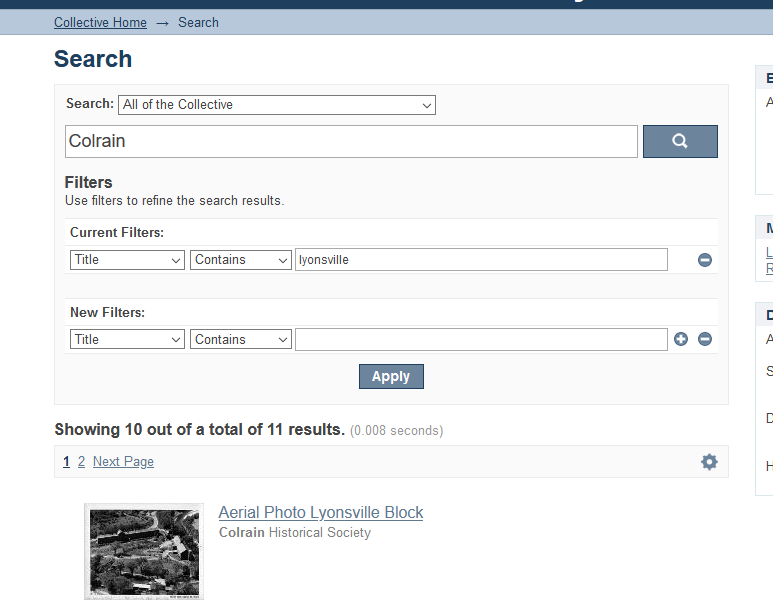Viewport: 773px width, 610px height.
Task: Click the Apply filters button
Action: pos(391,377)
